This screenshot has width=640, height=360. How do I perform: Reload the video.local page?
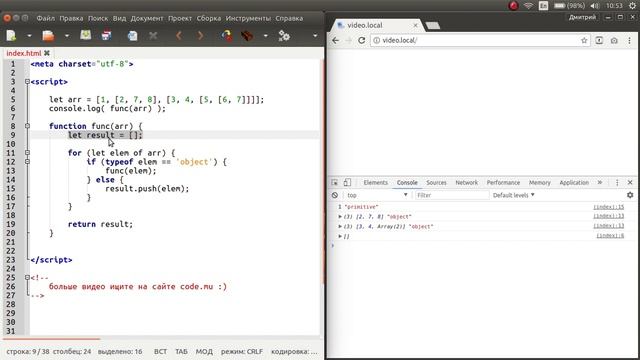[x=362, y=40]
